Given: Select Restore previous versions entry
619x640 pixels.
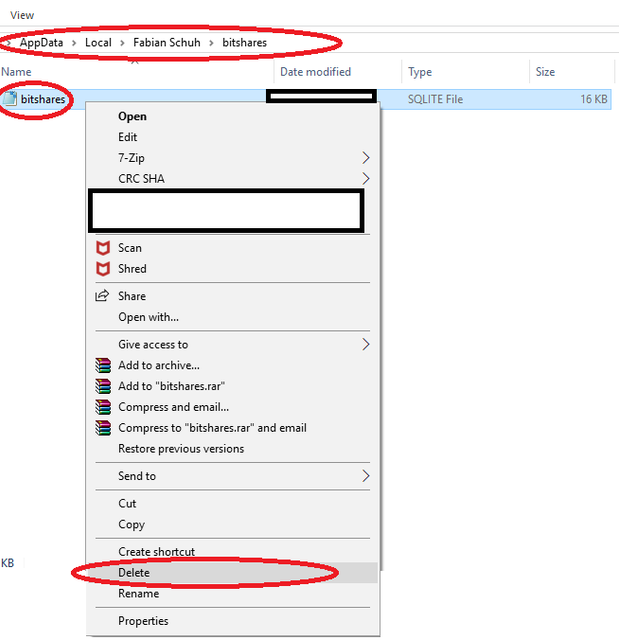Looking at the screenshot, I should coord(181,449).
